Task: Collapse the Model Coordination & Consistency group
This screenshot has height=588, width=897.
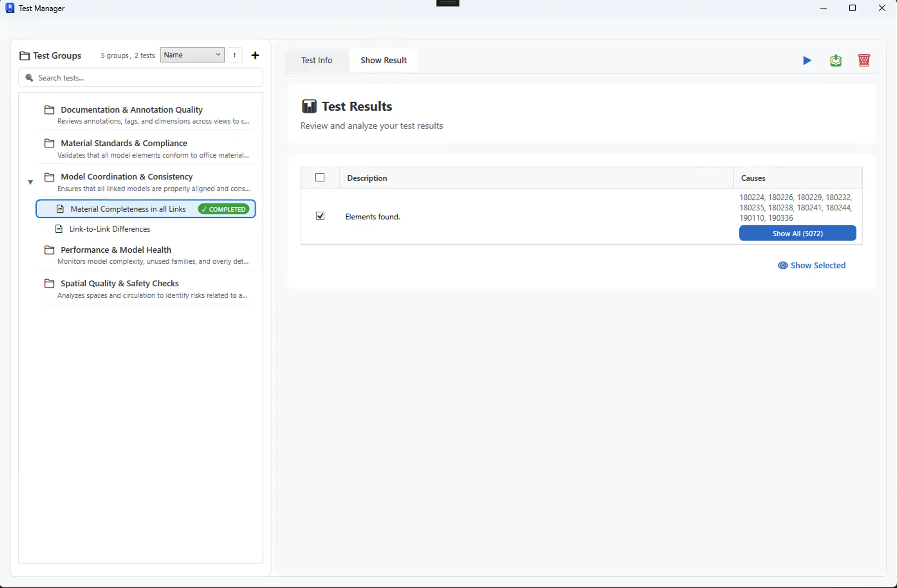Action: [x=30, y=182]
